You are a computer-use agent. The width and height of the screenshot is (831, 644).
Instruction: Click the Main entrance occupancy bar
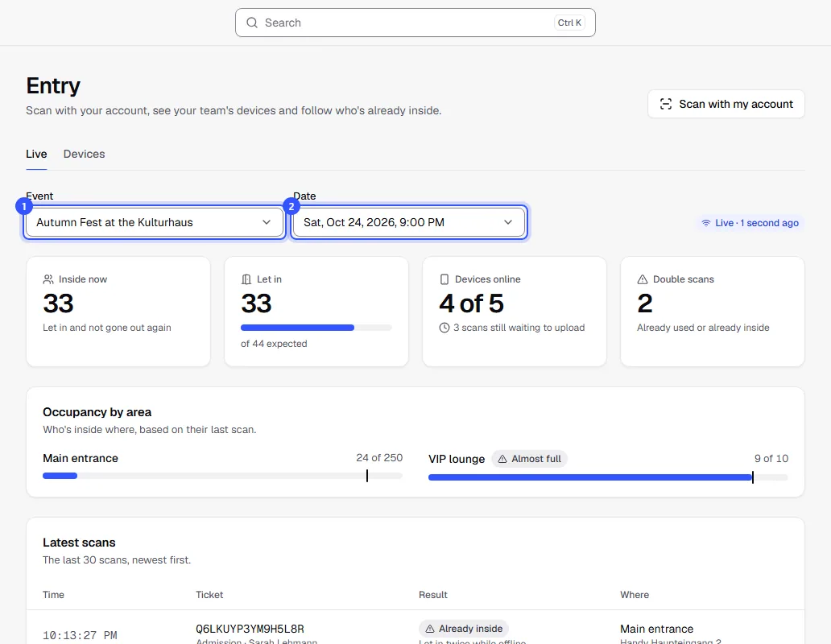point(222,476)
